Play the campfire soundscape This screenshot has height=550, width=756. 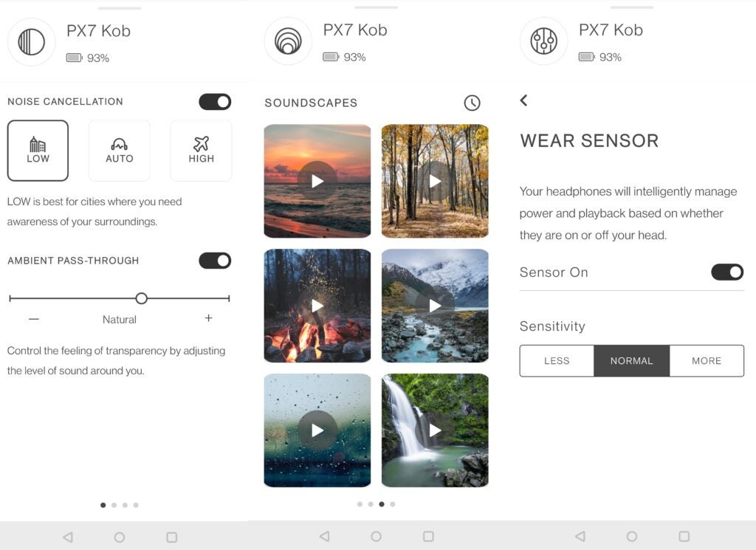coord(317,306)
